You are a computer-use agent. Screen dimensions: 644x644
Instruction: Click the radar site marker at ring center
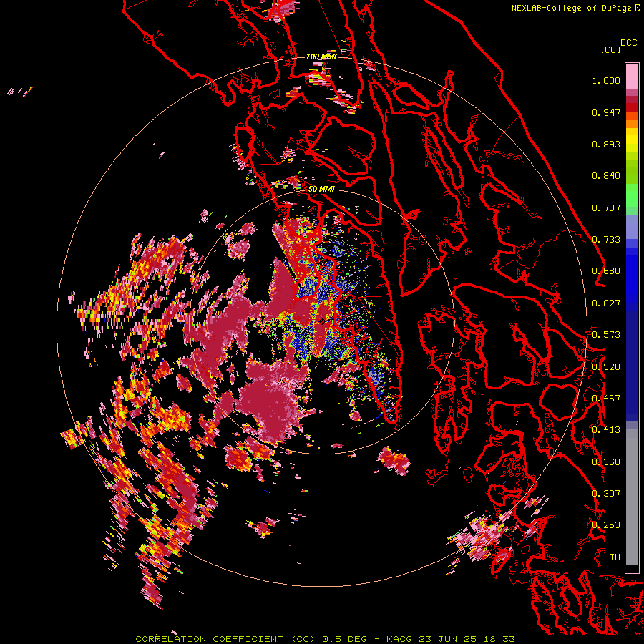tap(322, 321)
